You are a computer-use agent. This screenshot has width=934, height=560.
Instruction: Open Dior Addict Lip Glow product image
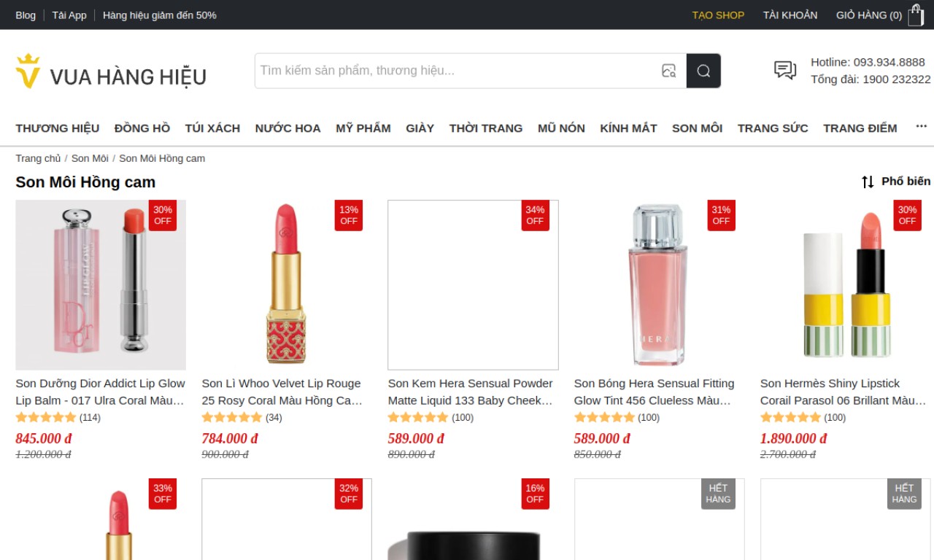point(101,285)
